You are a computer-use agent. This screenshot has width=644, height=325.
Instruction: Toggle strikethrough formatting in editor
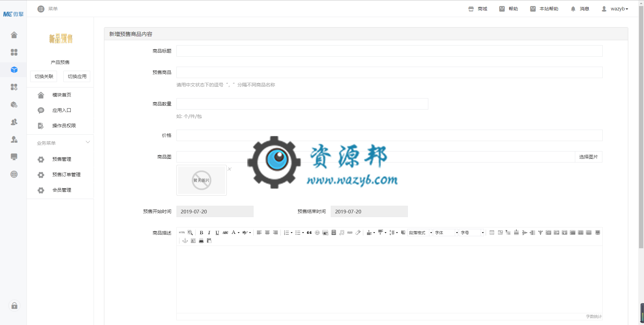point(225,233)
